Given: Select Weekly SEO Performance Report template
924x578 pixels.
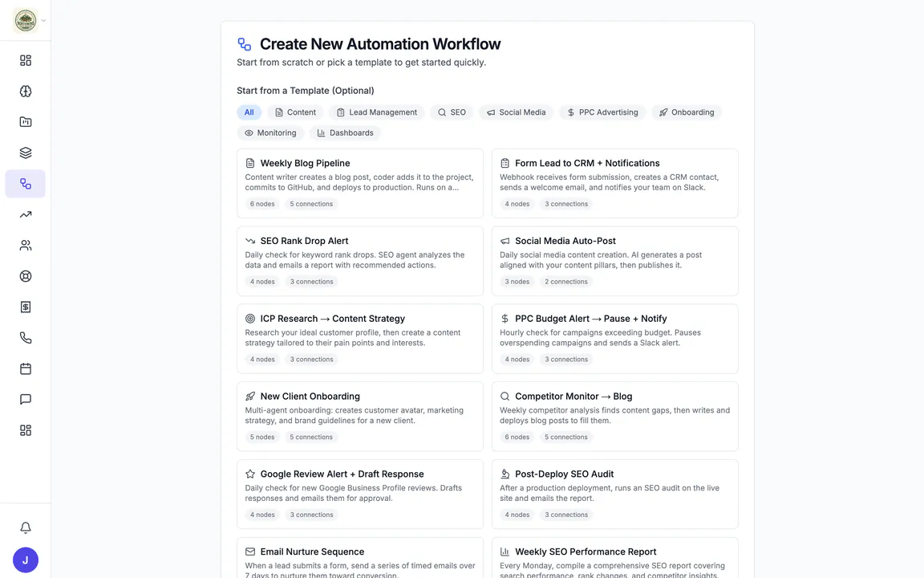Looking at the screenshot, I should click(614, 558).
